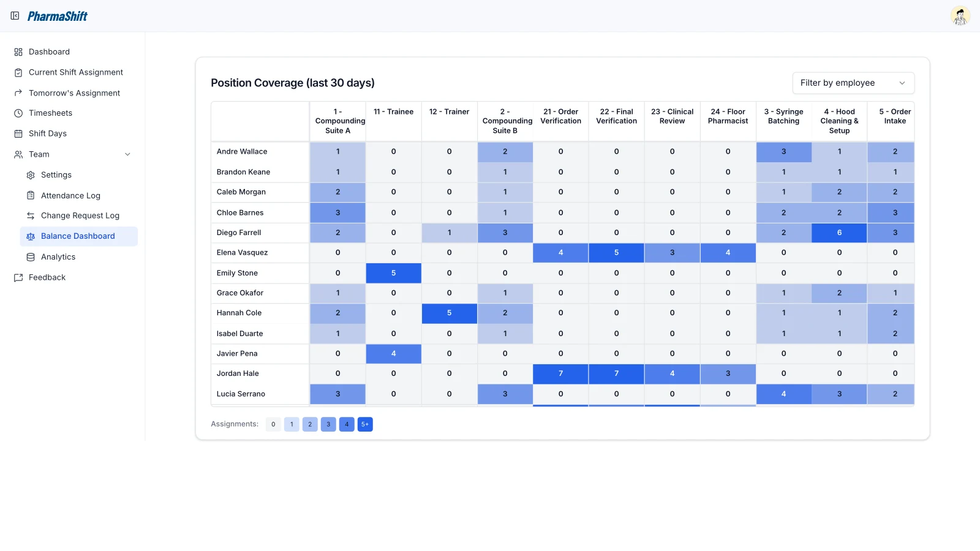This screenshot has height=551, width=980.
Task: Open Timesheets page
Action: click(x=50, y=113)
